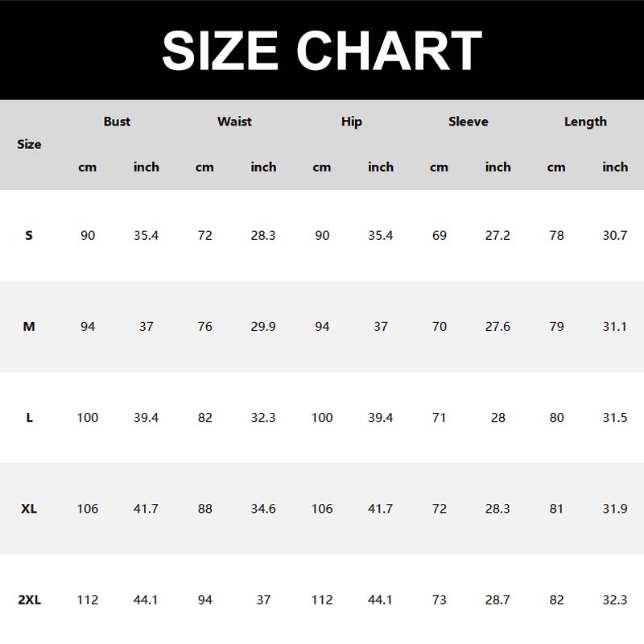Click the M size row label
This screenshot has height=644, width=644.
coord(29,327)
